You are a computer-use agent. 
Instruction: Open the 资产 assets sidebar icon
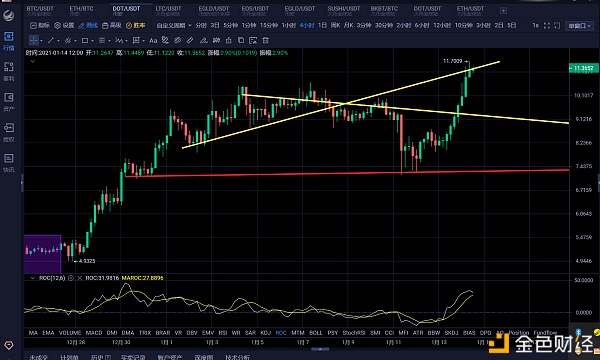click(9, 102)
